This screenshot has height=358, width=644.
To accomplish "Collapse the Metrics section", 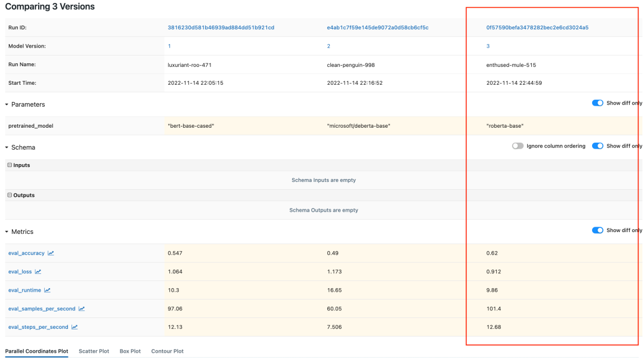I will tap(7, 232).
